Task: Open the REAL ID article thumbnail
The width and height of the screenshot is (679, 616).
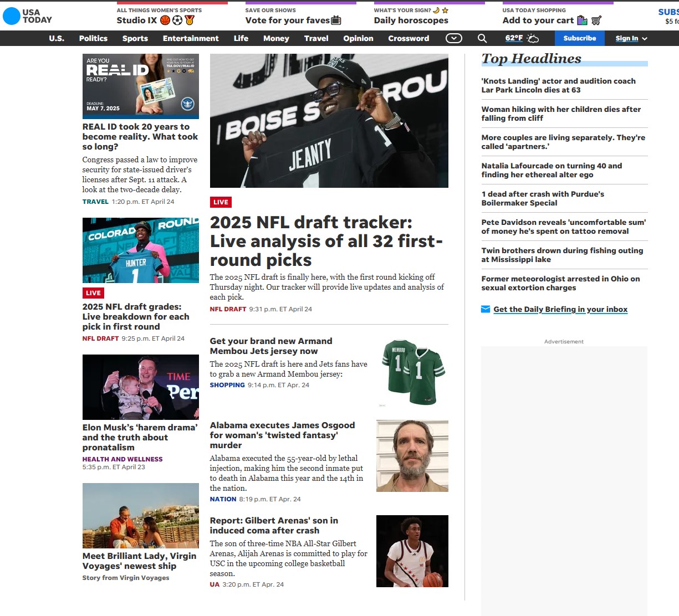Action: (x=141, y=86)
